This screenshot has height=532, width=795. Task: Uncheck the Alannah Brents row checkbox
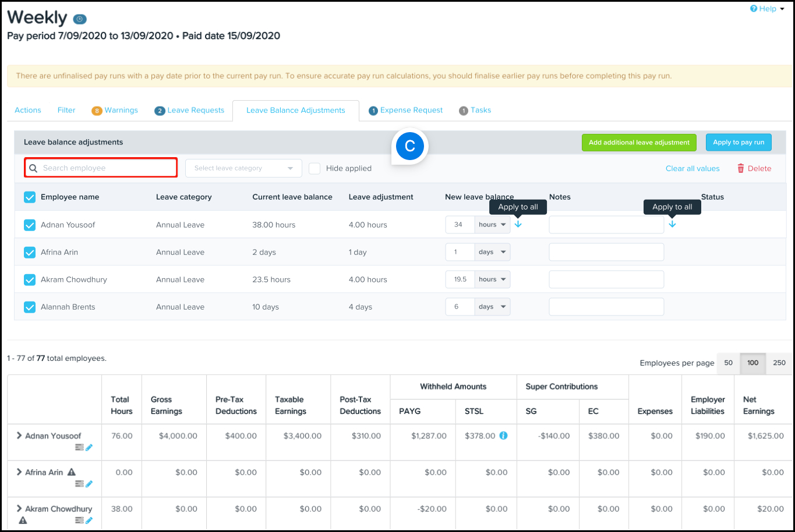(x=30, y=307)
